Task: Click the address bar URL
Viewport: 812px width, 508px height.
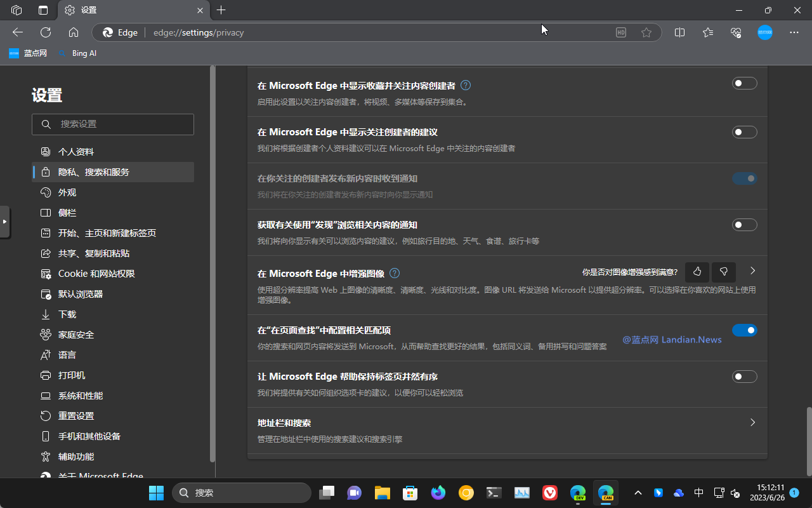Action: pyautogui.click(x=199, y=32)
